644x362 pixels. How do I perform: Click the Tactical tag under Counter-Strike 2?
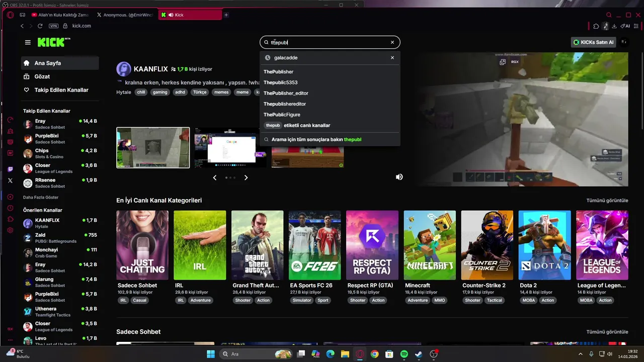click(495, 300)
